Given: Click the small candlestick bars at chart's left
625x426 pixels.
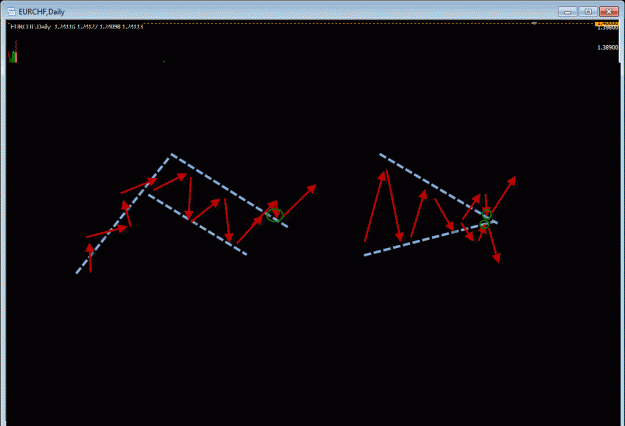Looking at the screenshot, I should (x=13, y=53).
